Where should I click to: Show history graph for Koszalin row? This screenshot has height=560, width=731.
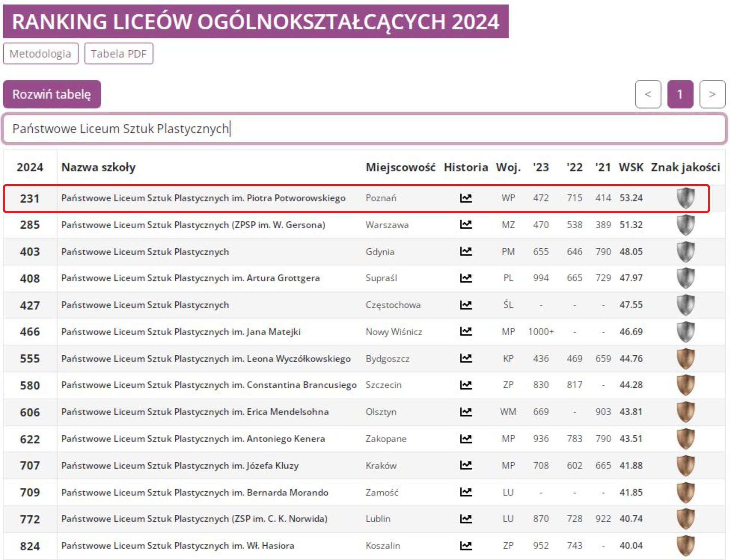(466, 546)
